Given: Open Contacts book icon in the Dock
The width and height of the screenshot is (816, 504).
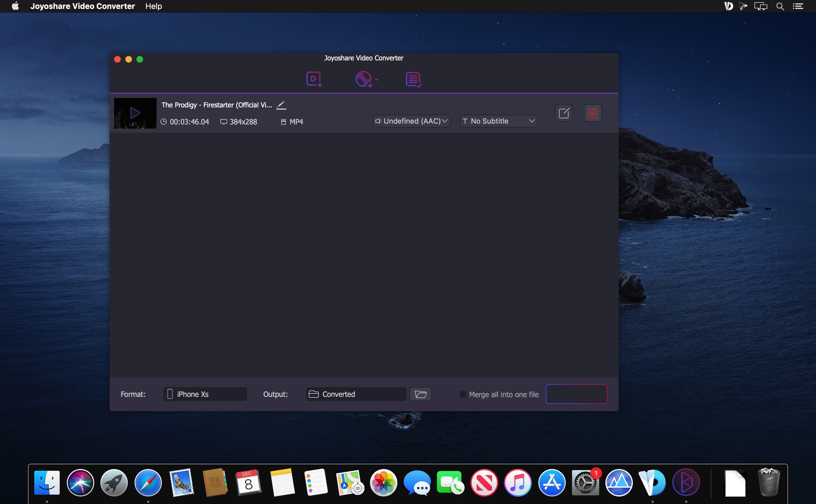Looking at the screenshot, I should [x=215, y=482].
